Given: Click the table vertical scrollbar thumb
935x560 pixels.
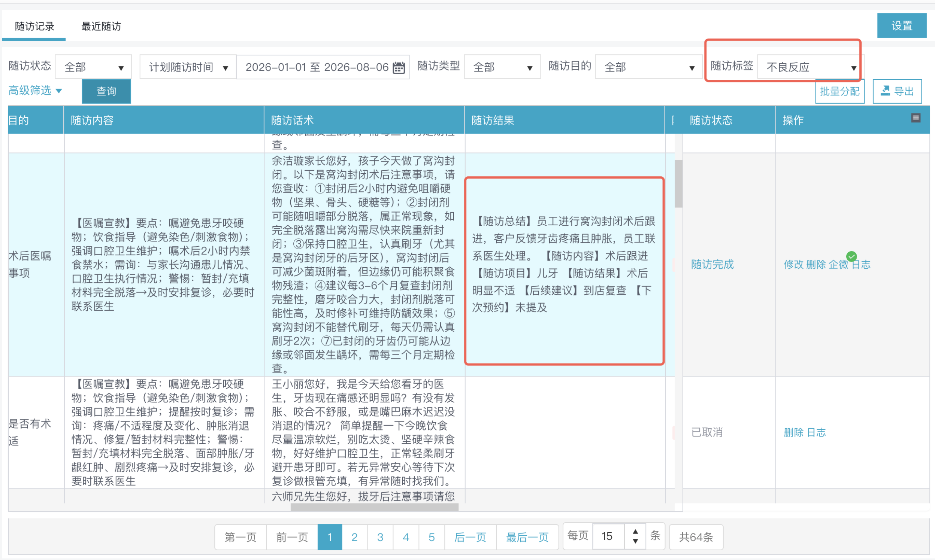Looking at the screenshot, I should click(679, 184).
